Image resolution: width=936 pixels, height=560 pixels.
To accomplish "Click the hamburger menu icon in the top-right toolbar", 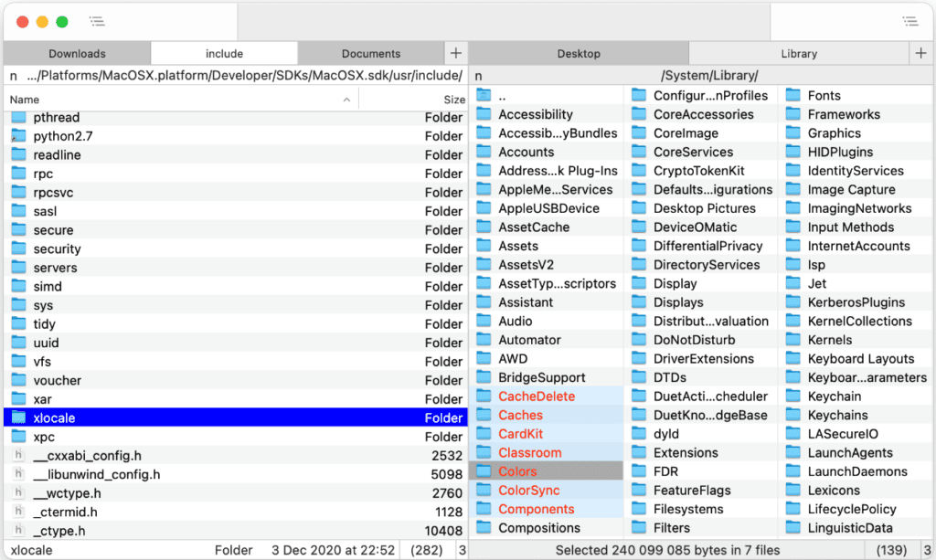I will (910, 21).
